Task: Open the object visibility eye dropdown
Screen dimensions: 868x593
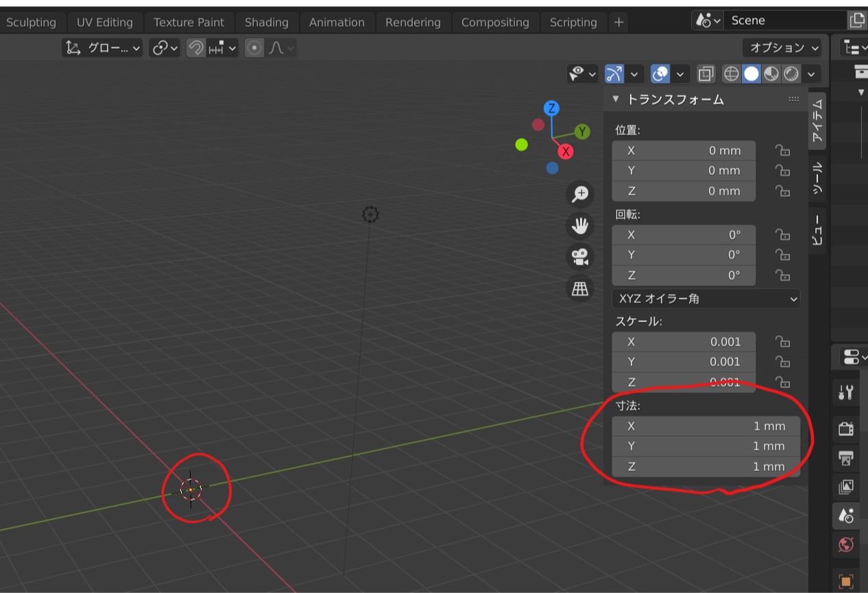Action: pyautogui.click(x=583, y=73)
